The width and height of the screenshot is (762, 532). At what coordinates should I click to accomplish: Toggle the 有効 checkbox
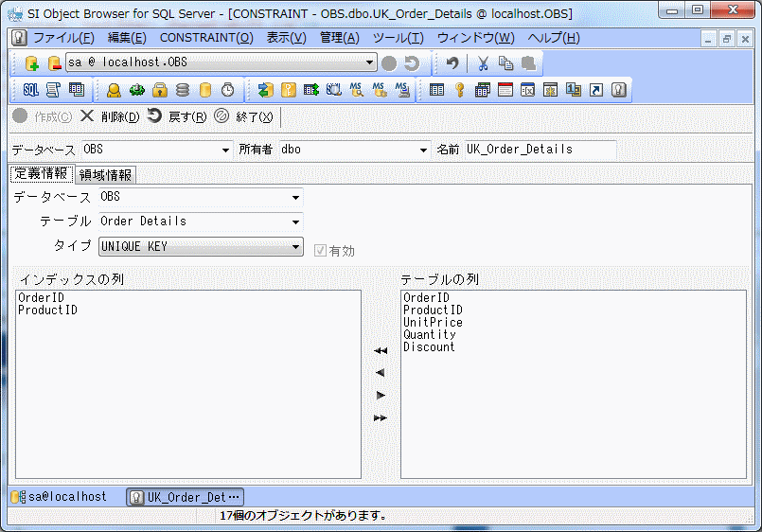pos(320,251)
